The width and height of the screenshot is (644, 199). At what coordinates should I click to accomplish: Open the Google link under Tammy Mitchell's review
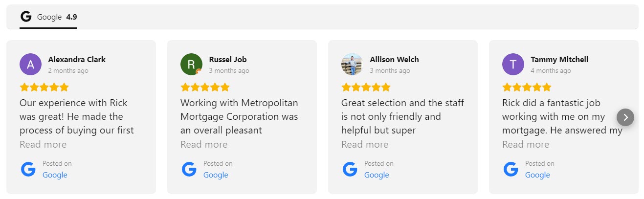[537, 175]
